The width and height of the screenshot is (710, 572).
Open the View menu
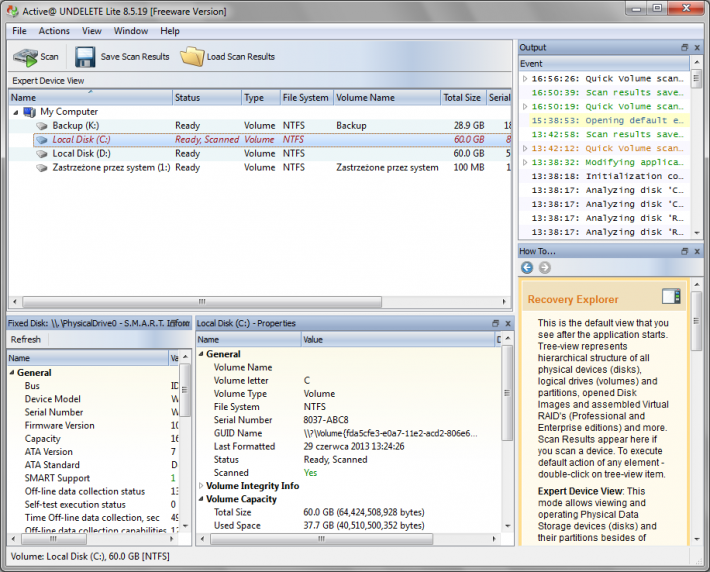click(x=91, y=31)
